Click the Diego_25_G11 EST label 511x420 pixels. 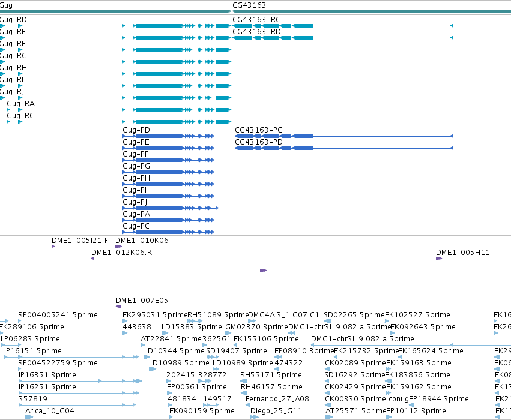coord(276,411)
